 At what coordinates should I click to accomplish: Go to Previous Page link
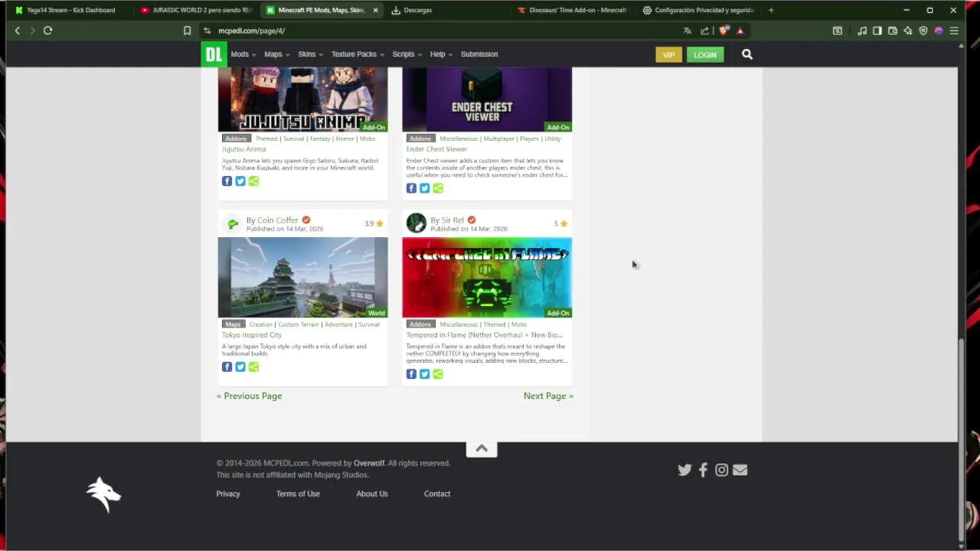(250, 396)
